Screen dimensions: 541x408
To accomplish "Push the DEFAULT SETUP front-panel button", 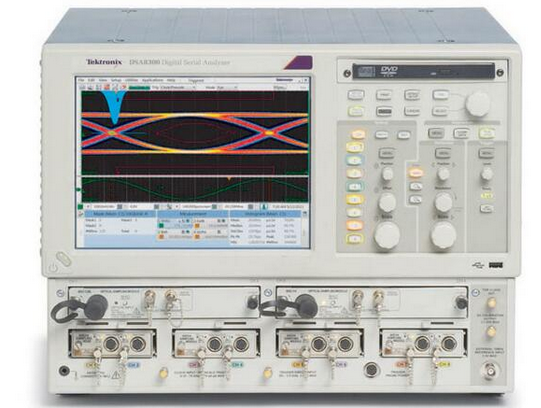I will click(412, 95).
